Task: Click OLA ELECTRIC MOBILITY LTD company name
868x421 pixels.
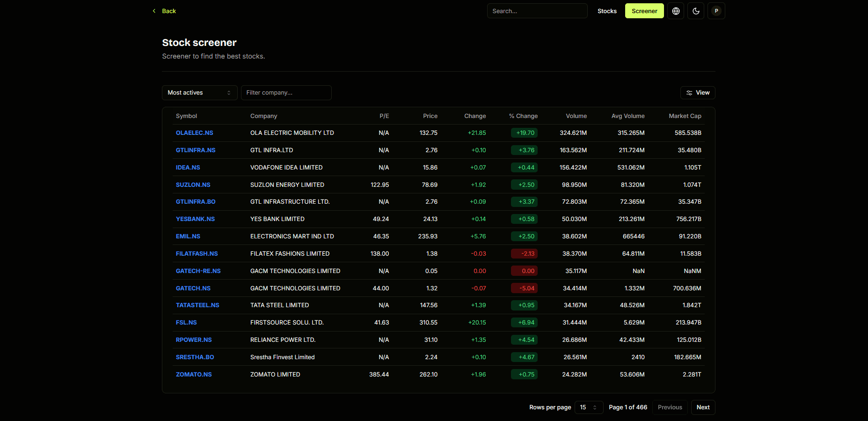Action: 292,133
